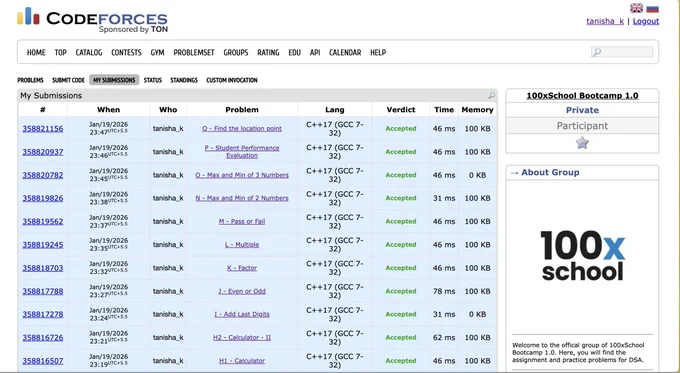
Task: Open the HOME menu item
Action: (36, 52)
